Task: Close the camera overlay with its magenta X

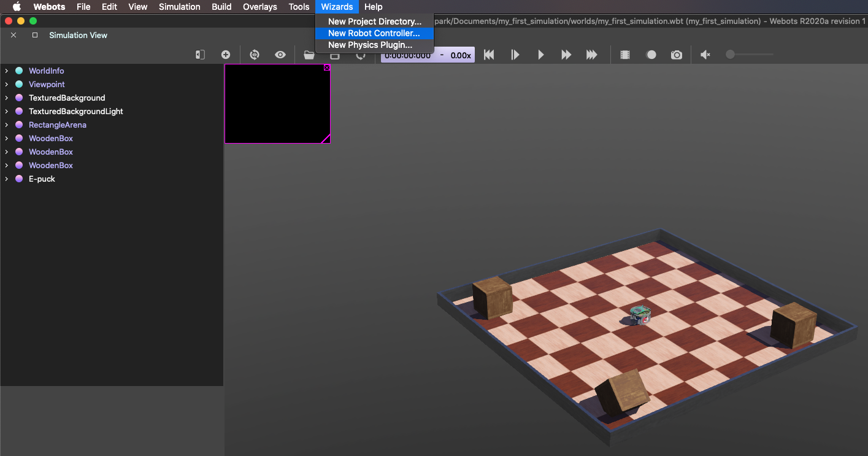Action: pyautogui.click(x=327, y=68)
